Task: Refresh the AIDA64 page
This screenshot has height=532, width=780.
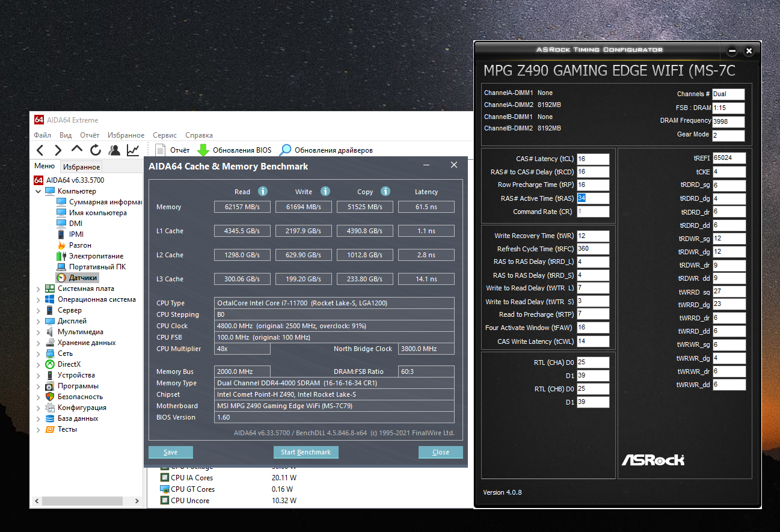Action: click(x=96, y=150)
